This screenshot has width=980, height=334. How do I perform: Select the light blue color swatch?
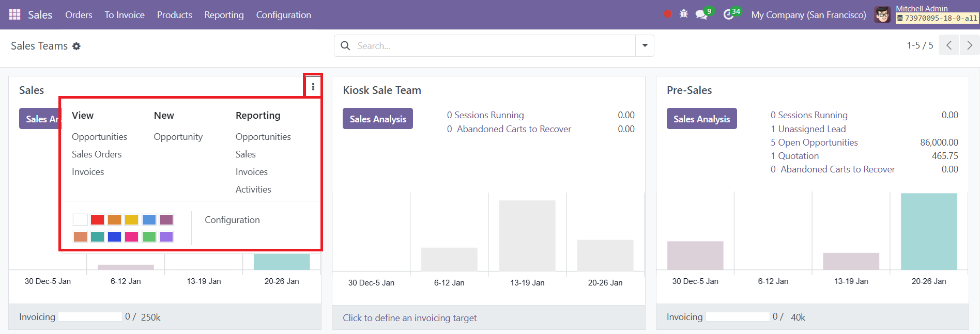(149, 219)
